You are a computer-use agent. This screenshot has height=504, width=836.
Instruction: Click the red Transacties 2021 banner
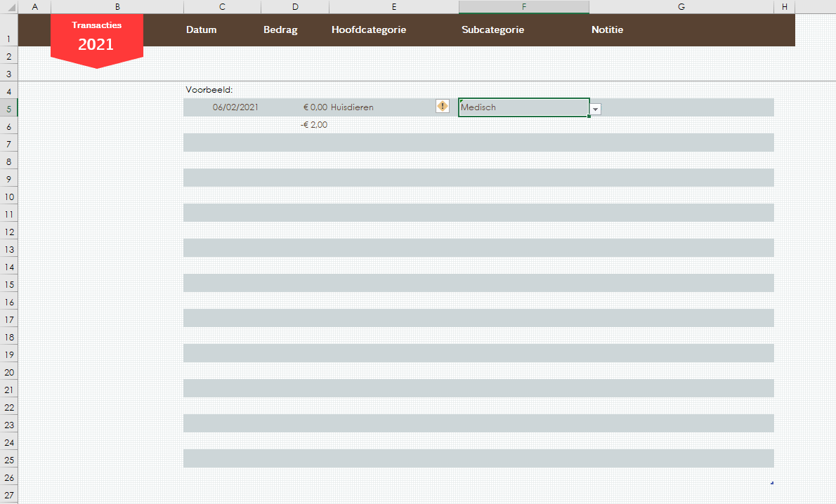96,39
